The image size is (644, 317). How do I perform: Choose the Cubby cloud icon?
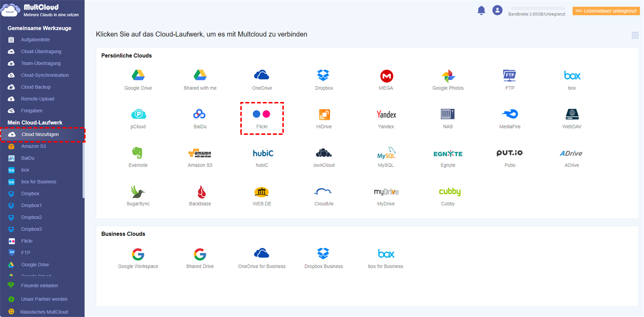point(450,192)
